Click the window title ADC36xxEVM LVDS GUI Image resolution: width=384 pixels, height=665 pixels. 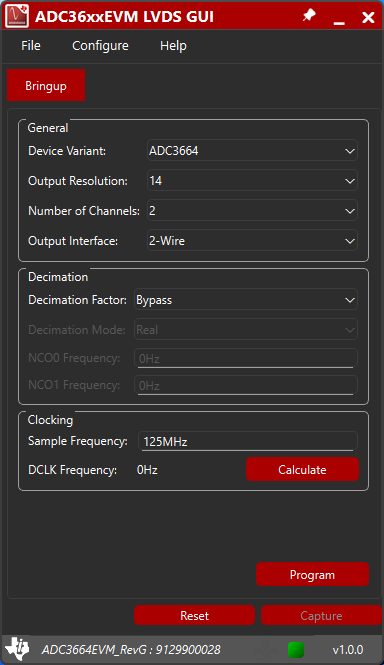(x=124, y=17)
